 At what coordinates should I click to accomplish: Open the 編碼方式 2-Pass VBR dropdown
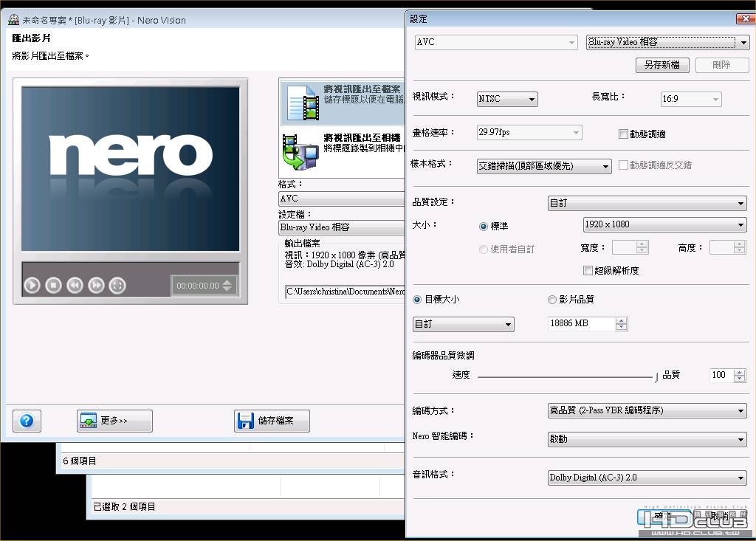(x=647, y=410)
